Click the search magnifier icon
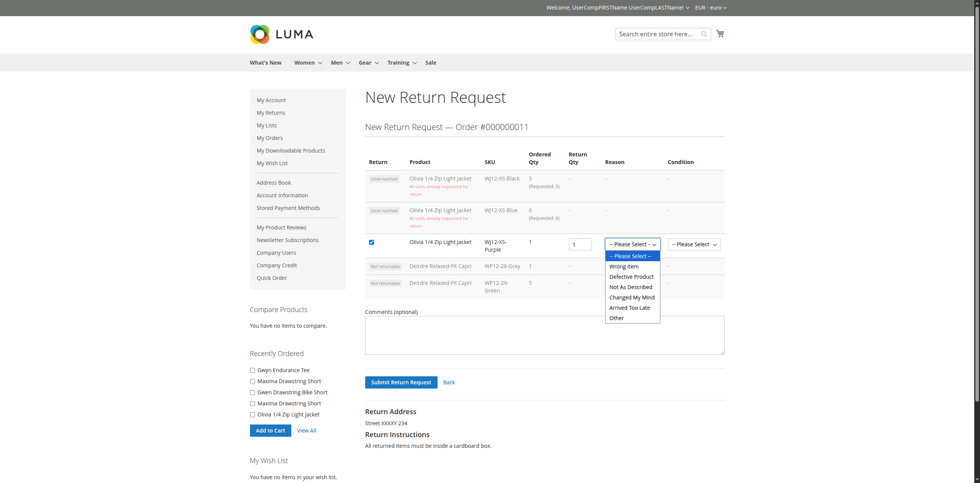The height and width of the screenshot is (483, 980). pos(704,34)
